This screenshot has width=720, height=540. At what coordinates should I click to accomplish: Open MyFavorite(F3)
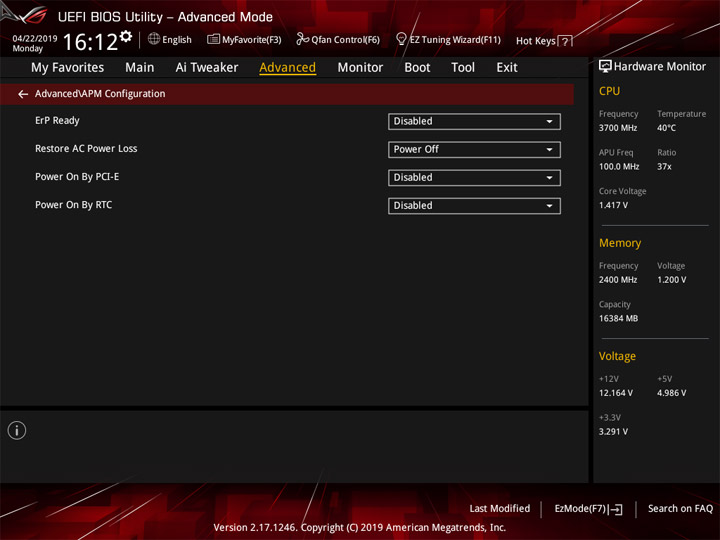(x=252, y=40)
